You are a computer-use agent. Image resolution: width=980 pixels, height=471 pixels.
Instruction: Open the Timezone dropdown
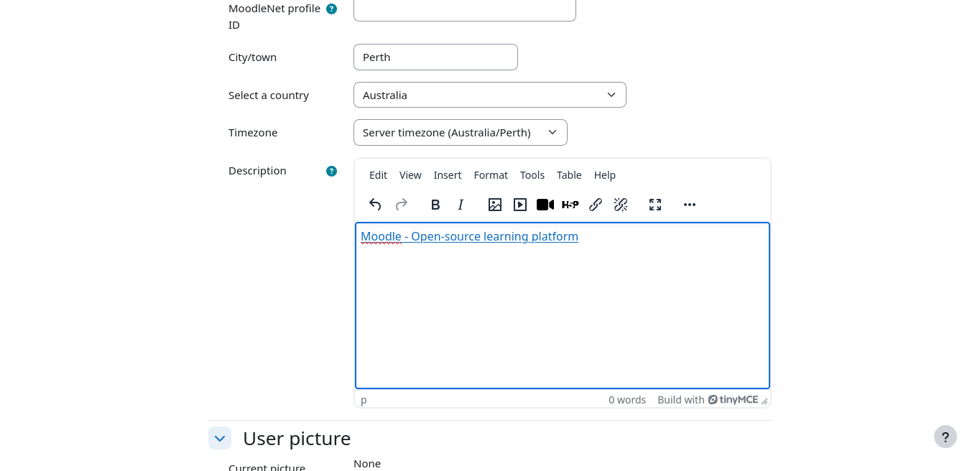tap(460, 132)
